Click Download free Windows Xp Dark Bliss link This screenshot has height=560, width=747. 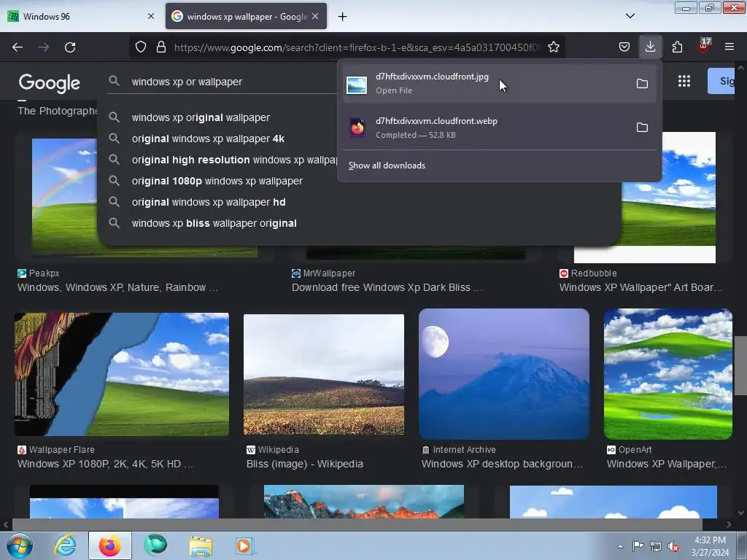pyautogui.click(x=387, y=287)
